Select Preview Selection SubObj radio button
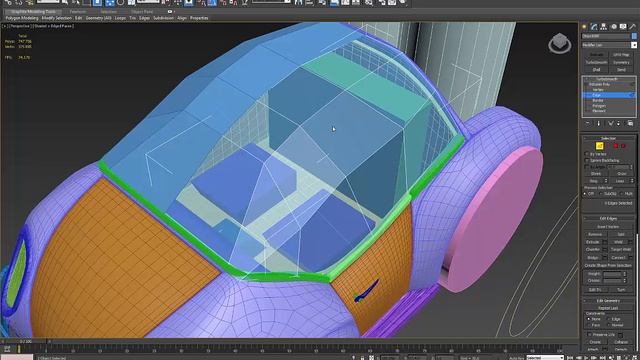Screen dimensions: 640x360 pyautogui.click(x=601, y=193)
